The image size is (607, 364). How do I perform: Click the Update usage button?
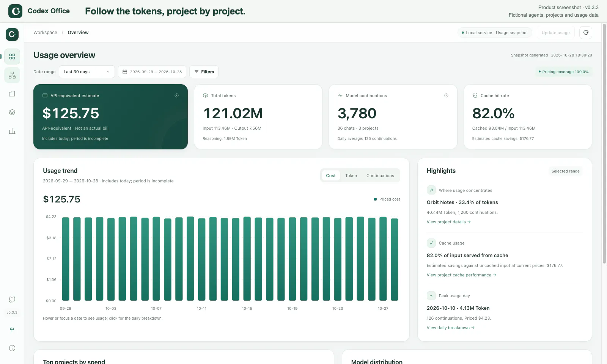(555, 33)
